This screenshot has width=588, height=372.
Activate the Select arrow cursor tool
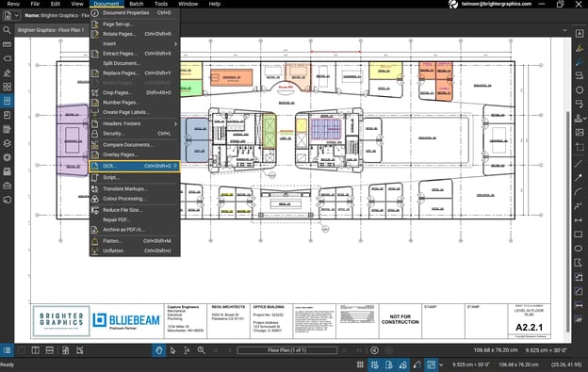[x=172, y=350]
